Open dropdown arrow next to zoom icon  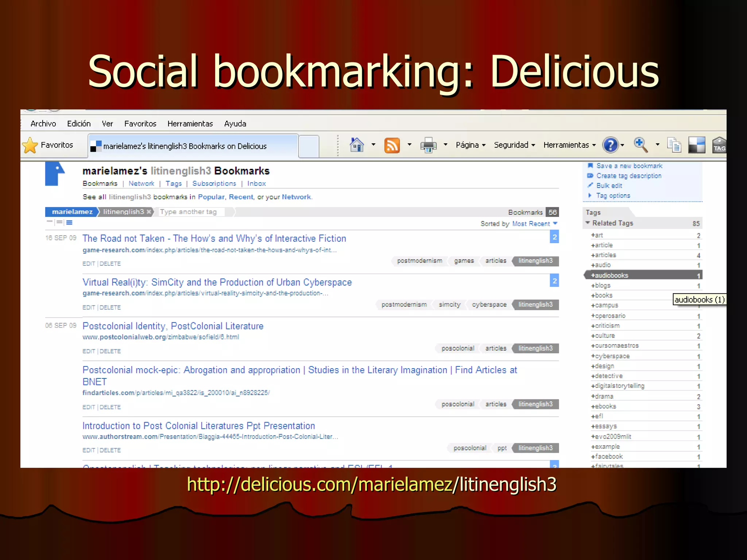pyautogui.click(x=657, y=145)
